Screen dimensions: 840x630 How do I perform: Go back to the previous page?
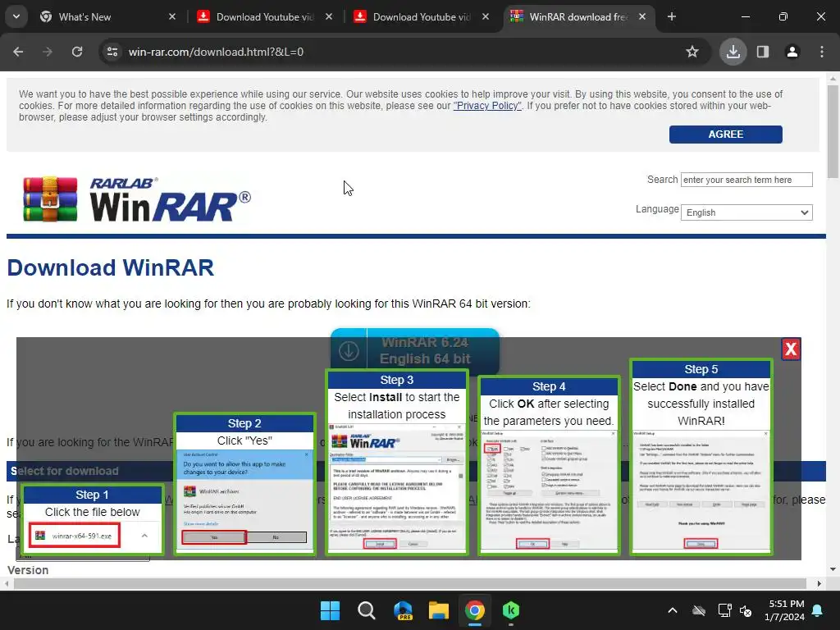[x=18, y=52]
